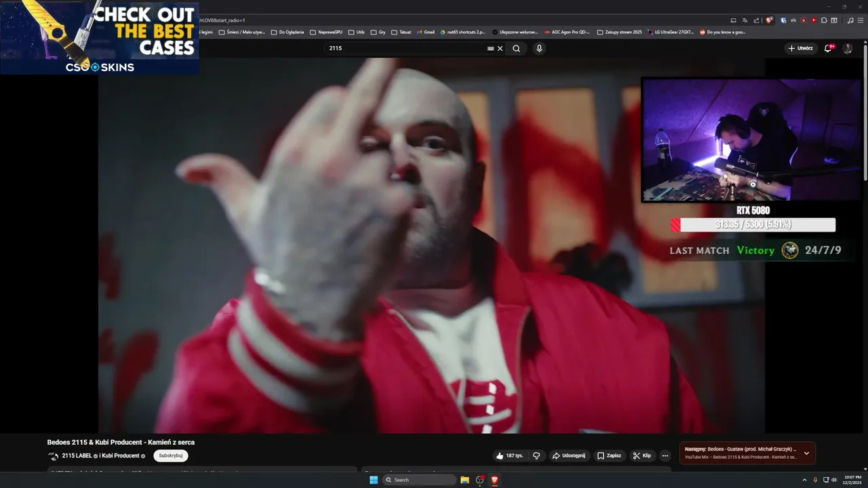Expand the Następny up-next mix panel
This screenshot has height=488, width=868.
point(806,453)
